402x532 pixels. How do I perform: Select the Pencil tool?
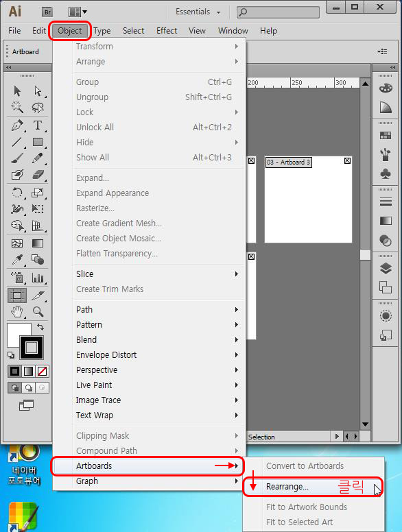(x=38, y=158)
